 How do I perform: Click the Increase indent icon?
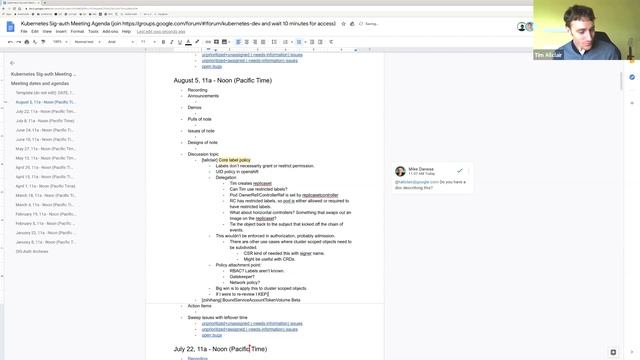(x=320, y=42)
